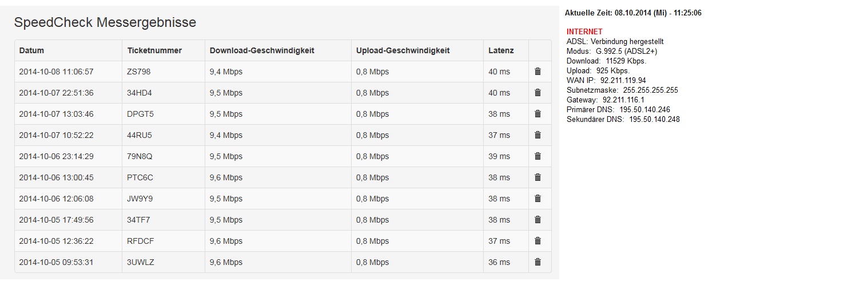The height and width of the screenshot is (281, 868).
Task: Click the SpeedCheck Messergebnisse title
Action: pyautogui.click(x=105, y=22)
